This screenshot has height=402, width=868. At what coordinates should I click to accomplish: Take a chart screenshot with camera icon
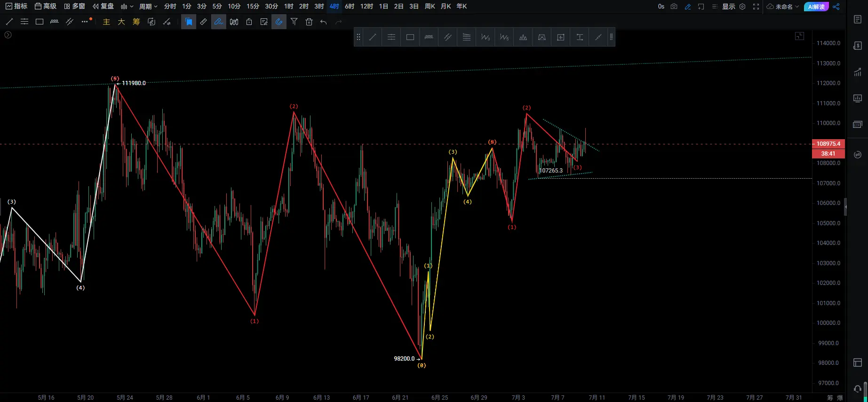click(674, 7)
